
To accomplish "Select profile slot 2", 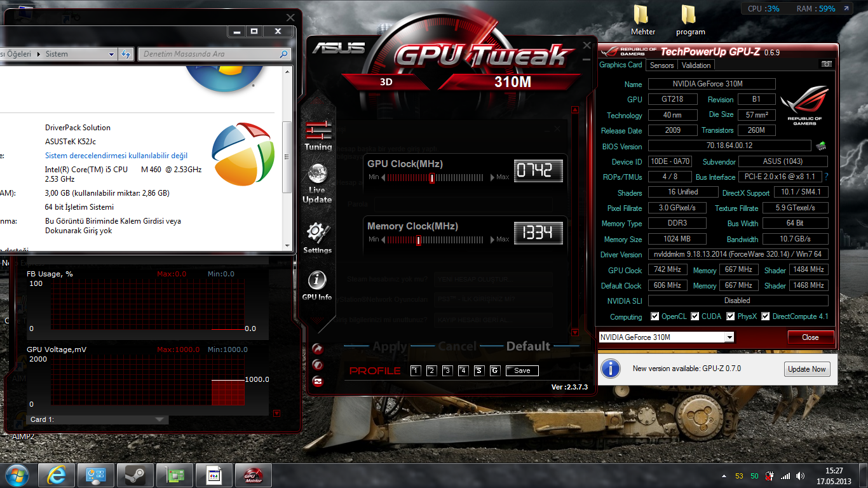I will pyautogui.click(x=431, y=370).
